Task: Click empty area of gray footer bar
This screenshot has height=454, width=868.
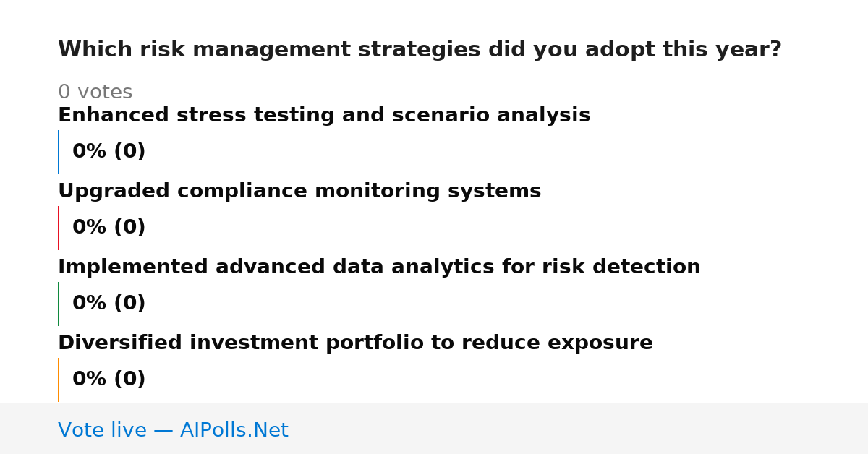Action: [x=579, y=429]
